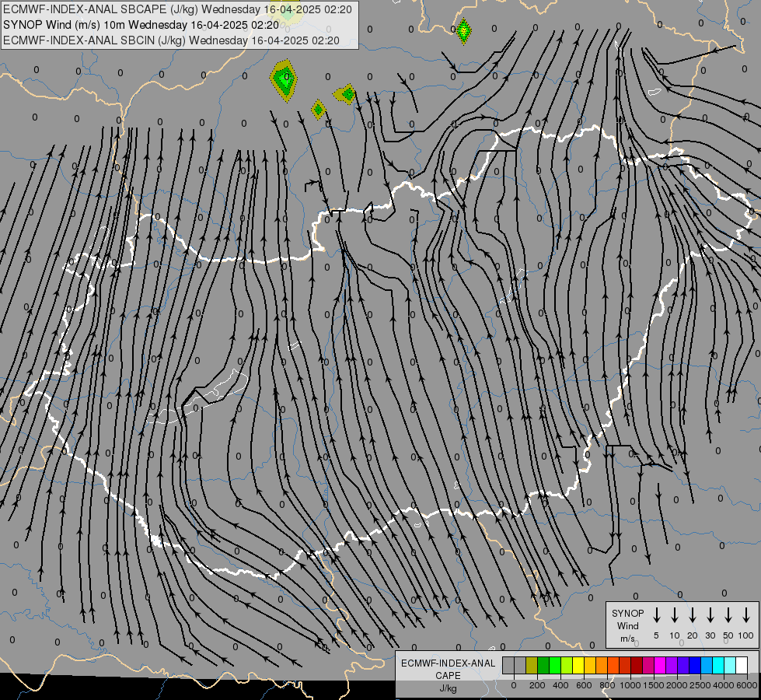Click the 800 tick label in CAPE legend

608,685
